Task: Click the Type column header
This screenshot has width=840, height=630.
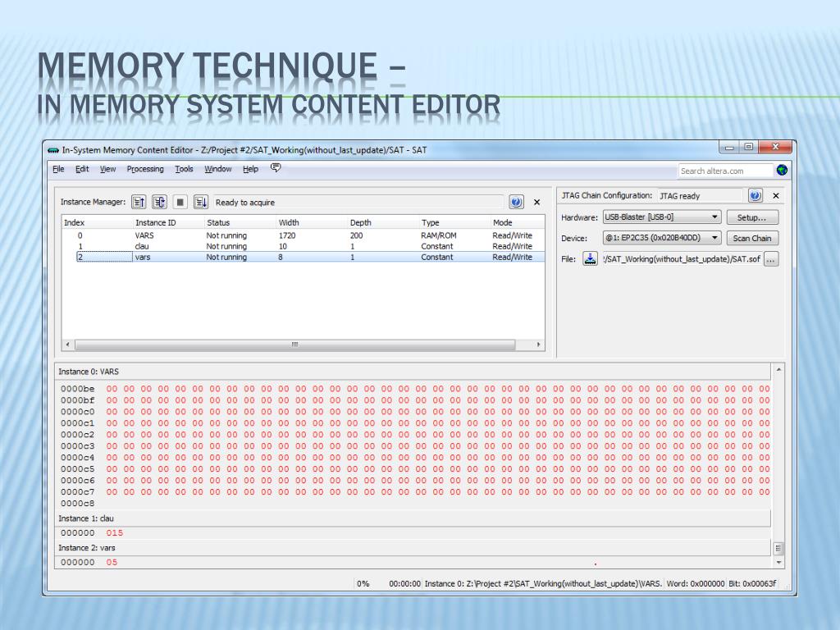Action: (x=454, y=222)
